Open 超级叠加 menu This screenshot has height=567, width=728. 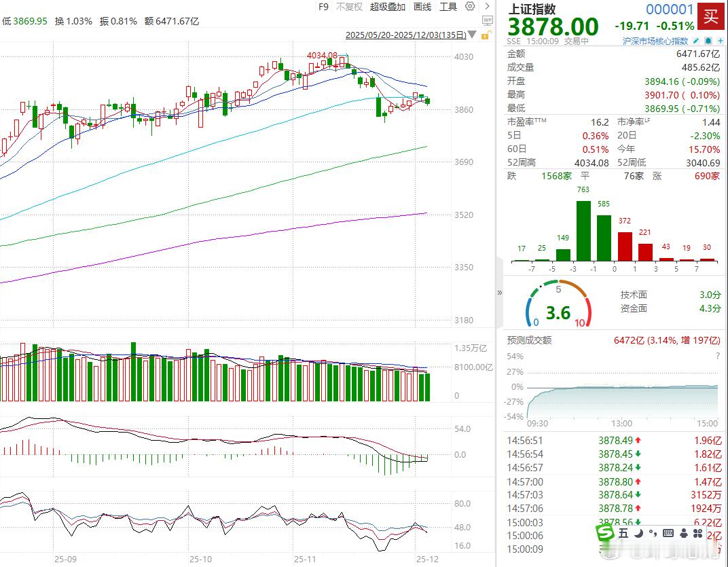pyautogui.click(x=388, y=7)
